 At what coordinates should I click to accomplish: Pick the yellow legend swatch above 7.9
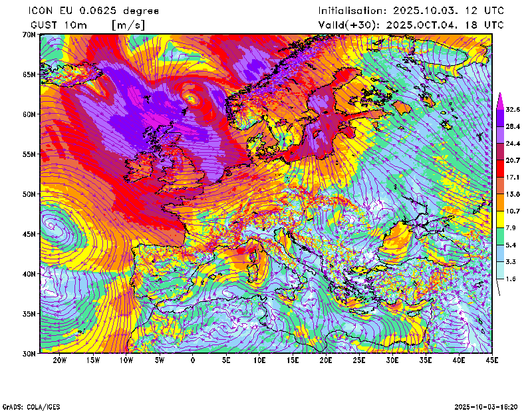click(x=500, y=219)
